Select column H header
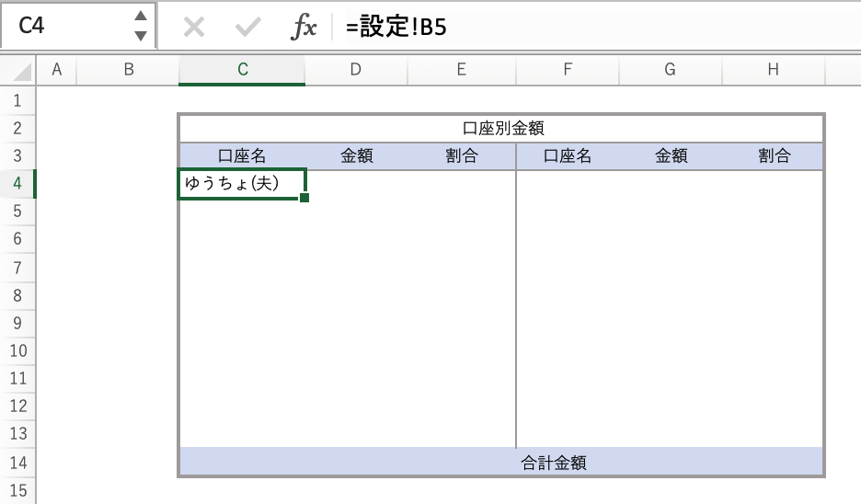Viewport: 861px width, 504px height. click(773, 70)
